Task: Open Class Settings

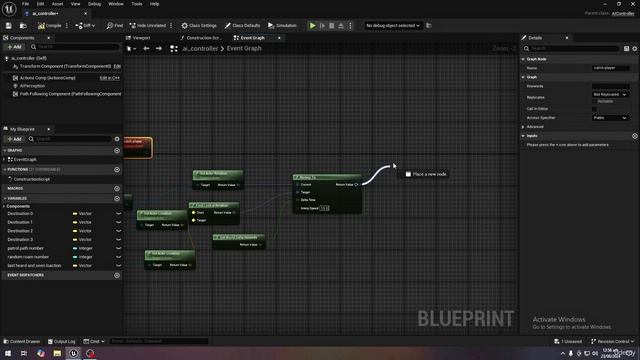Action: pos(199,26)
